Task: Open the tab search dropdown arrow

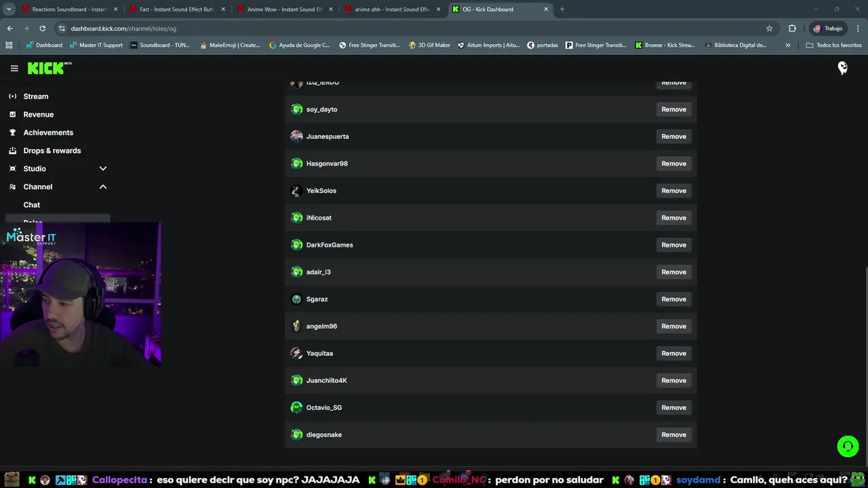Action: (9, 9)
